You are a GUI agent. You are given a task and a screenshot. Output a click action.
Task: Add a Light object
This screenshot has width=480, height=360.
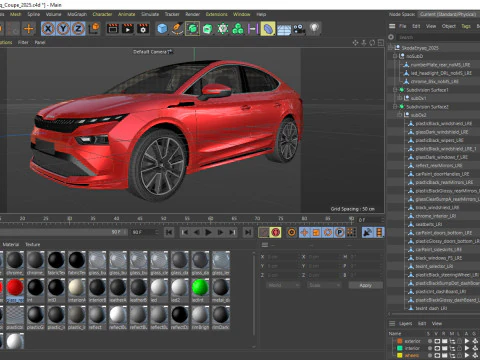(314, 28)
